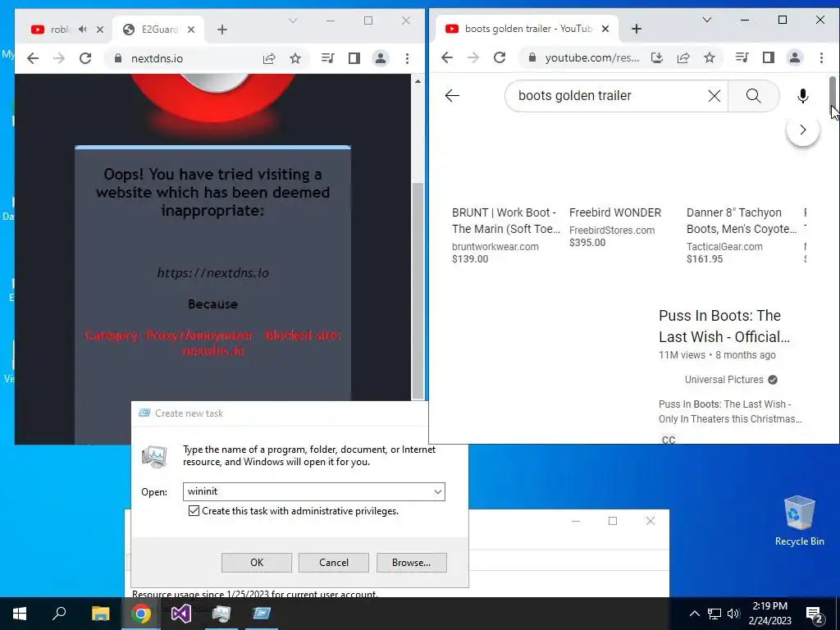Show next shopping results with right chevron

(x=802, y=130)
